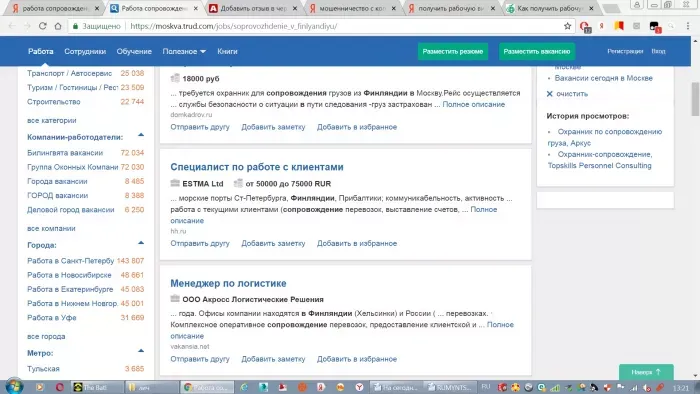This screenshot has width=700, height=394.
Task: Click the page vertical scrollbar thumb
Action: 695,99
